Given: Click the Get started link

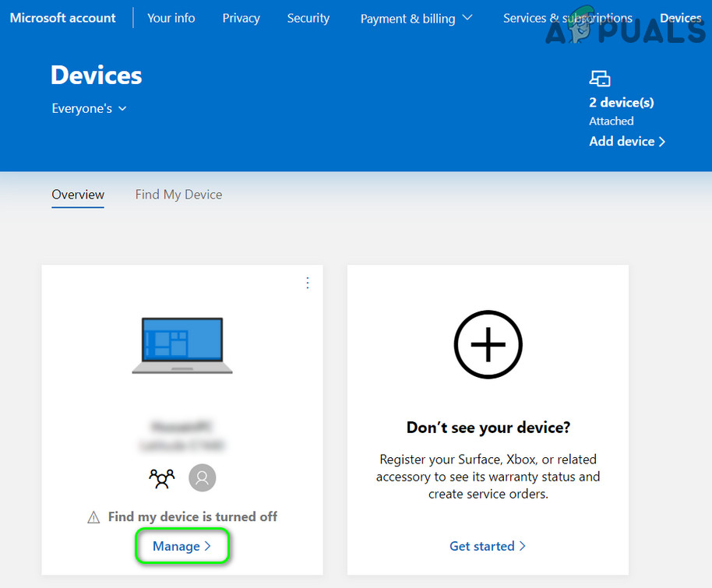Looking at the screenshot, I should (x=488, y=546).
